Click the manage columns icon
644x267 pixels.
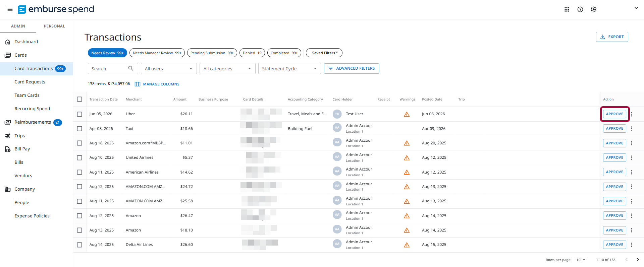point(138,84)
